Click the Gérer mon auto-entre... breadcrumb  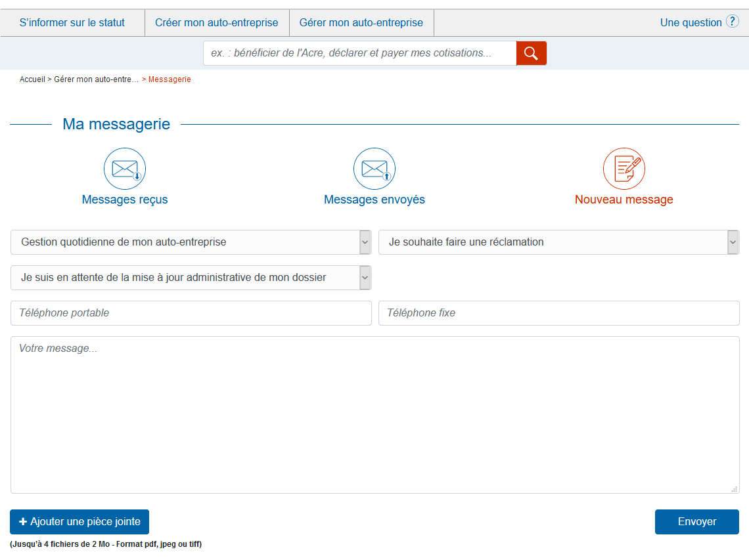(96, 79)
